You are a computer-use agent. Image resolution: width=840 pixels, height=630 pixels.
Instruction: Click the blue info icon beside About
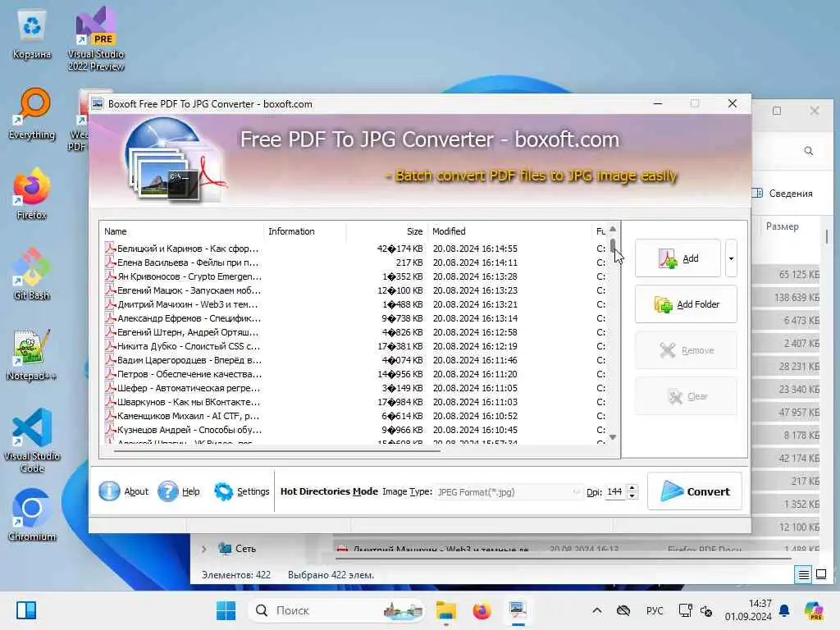point(109,491)
